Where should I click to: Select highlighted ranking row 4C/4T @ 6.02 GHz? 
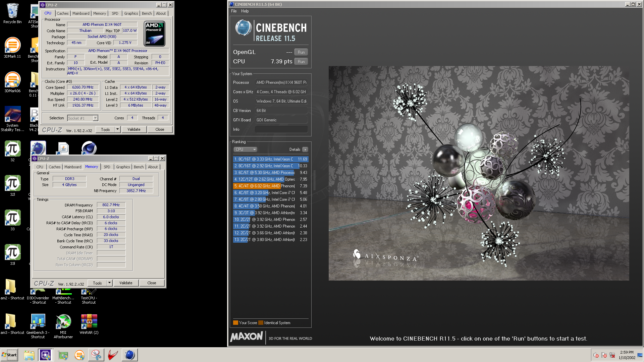coord(271,186)
